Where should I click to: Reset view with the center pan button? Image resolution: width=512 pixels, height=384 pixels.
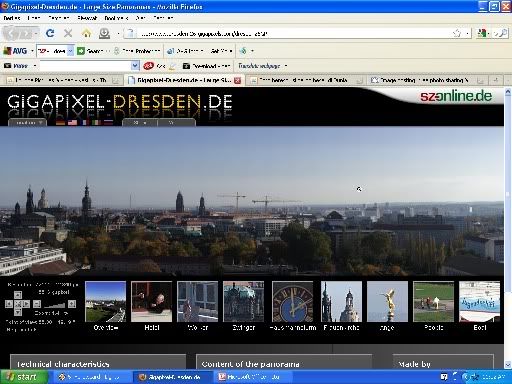pos(18,304)
